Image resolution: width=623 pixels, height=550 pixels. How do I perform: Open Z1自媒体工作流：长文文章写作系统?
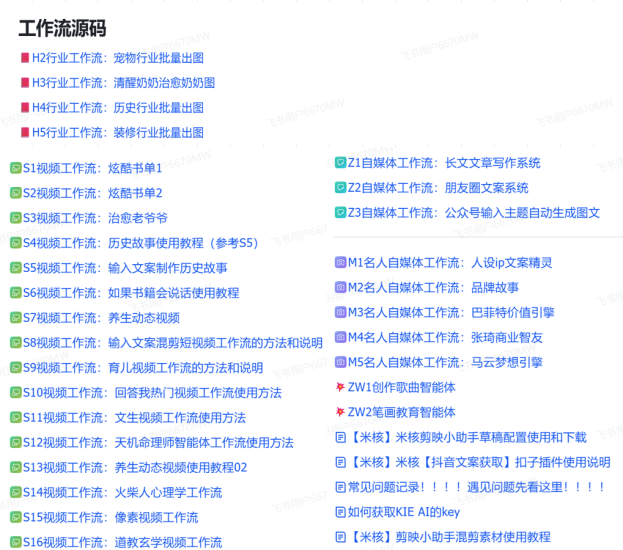click(x=444, y=163)
